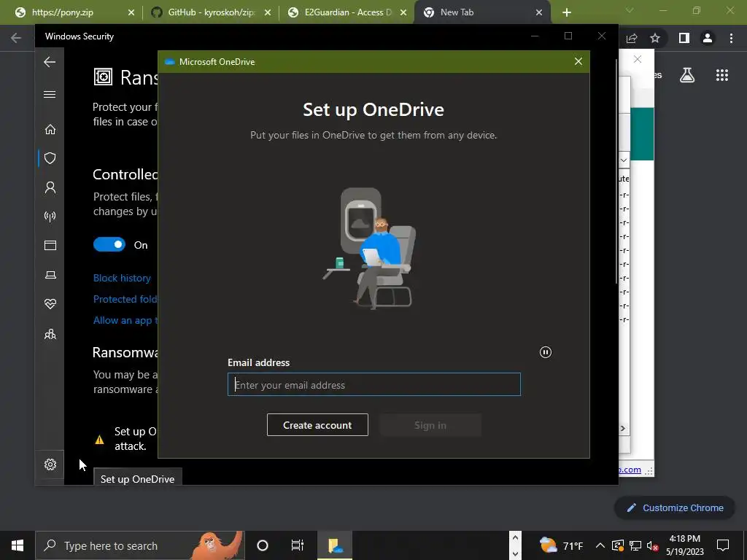Open Device security laptop icon

click(50, 275)
